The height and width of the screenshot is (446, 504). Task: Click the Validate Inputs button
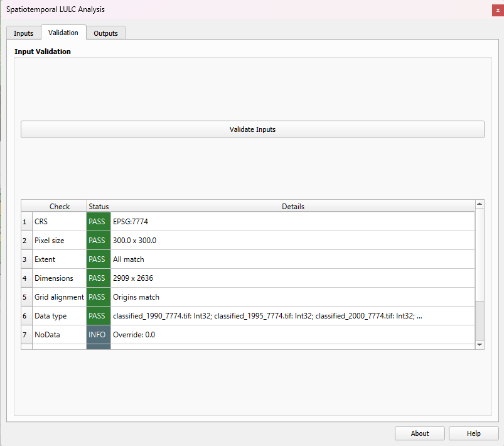tap(252, 129)
